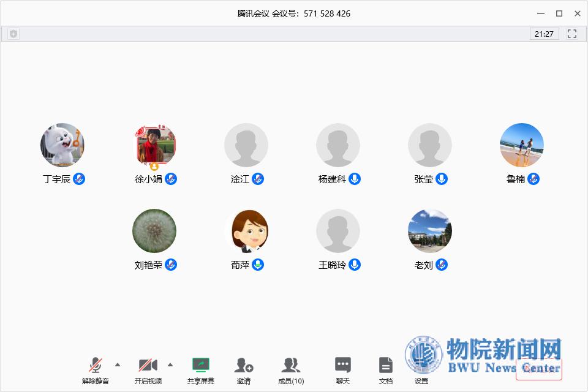
Task: Click the name label 荀萍
Action: tap(240, 265)
